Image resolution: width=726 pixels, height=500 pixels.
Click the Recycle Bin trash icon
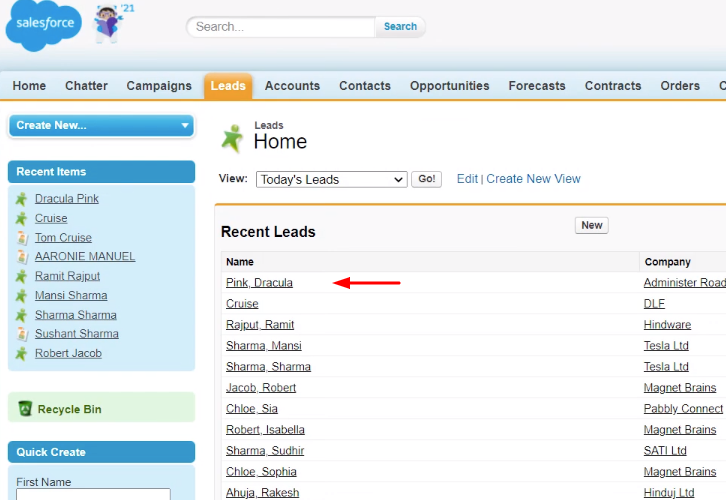pyautogui.click(x=25, y=408)
